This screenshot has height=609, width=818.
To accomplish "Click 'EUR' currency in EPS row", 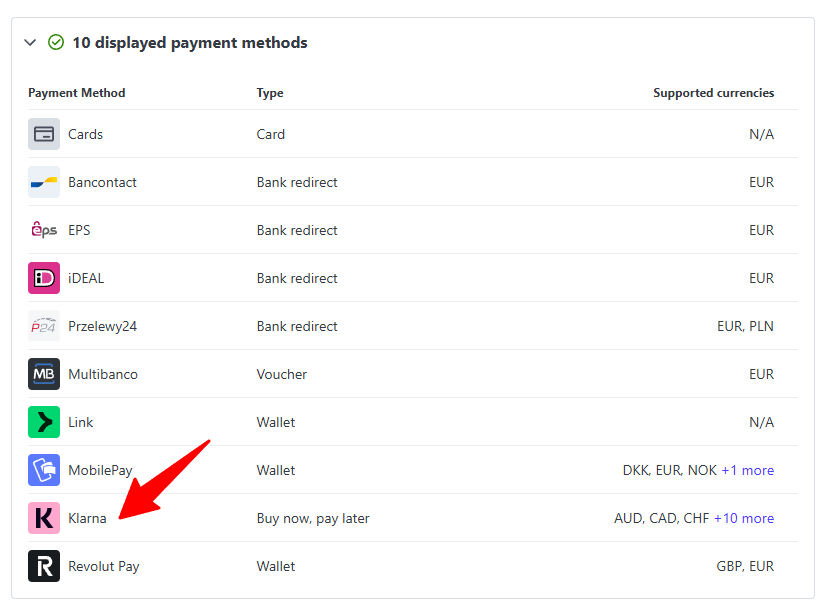I will coord(762,230).
